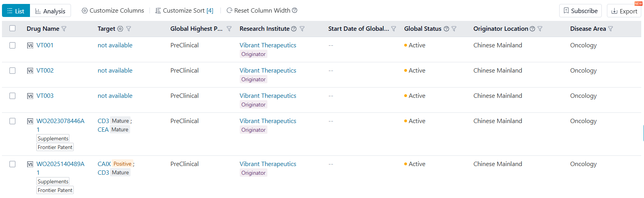Viewport: 644px width, 198px height.
Task: Click the Export button
Action: [x=624, y=11]
